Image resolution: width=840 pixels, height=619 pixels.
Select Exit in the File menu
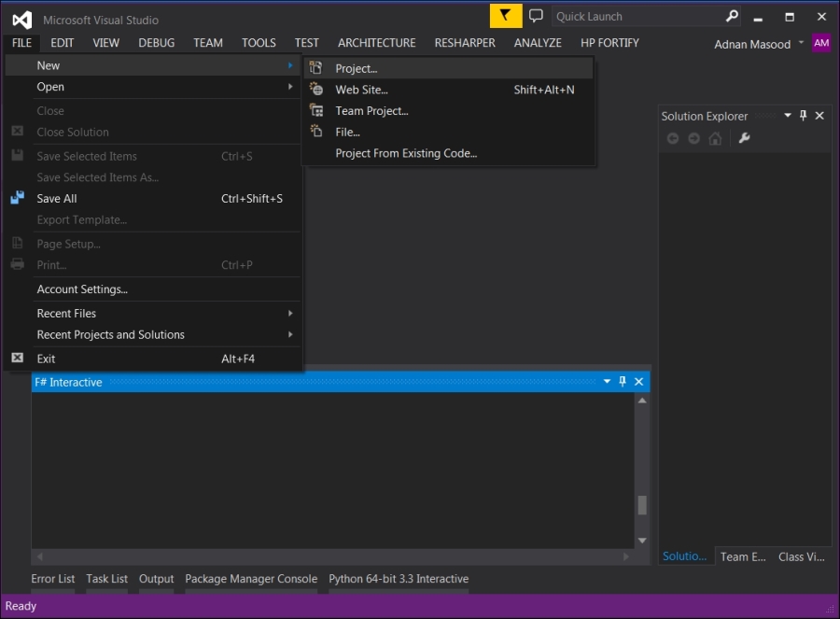tap(153, 359)
